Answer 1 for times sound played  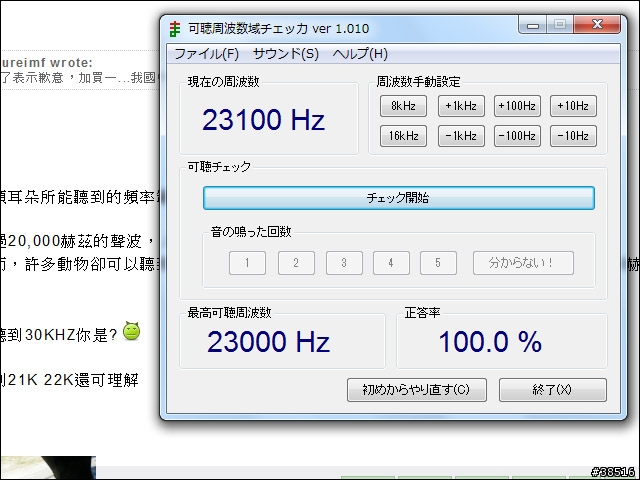247,263
